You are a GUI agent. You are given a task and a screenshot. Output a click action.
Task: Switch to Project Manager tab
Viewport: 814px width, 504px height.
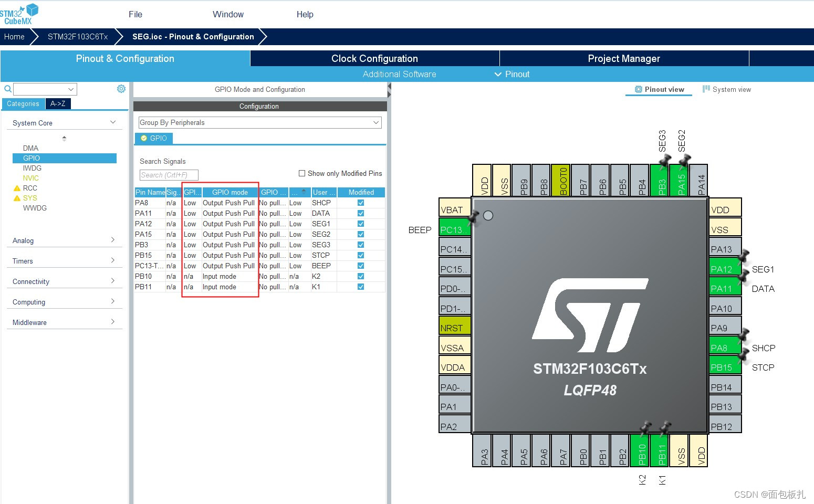tap(624, 58)
